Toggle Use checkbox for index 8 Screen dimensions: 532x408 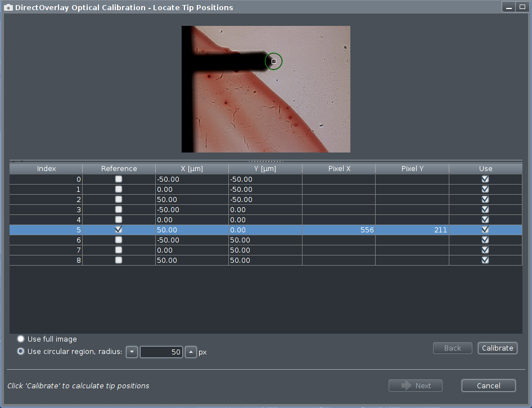[x=485, y=260]
